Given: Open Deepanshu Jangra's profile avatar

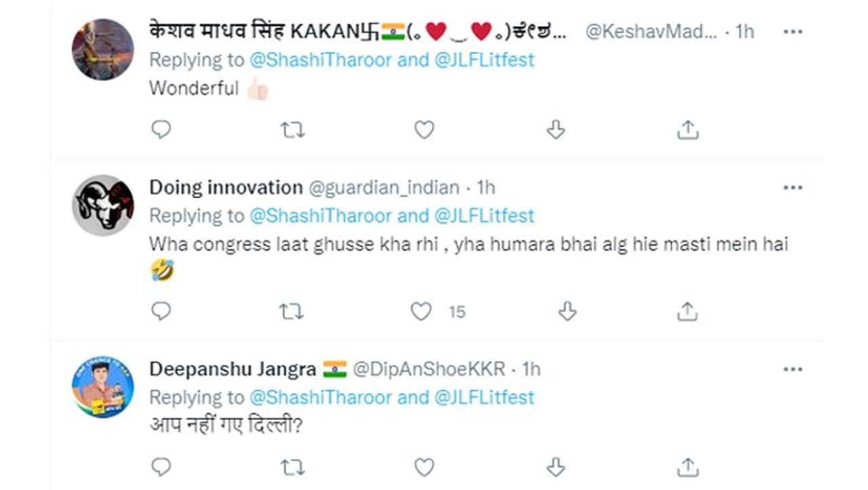Looking at the screenshot, I should [103, 387].
